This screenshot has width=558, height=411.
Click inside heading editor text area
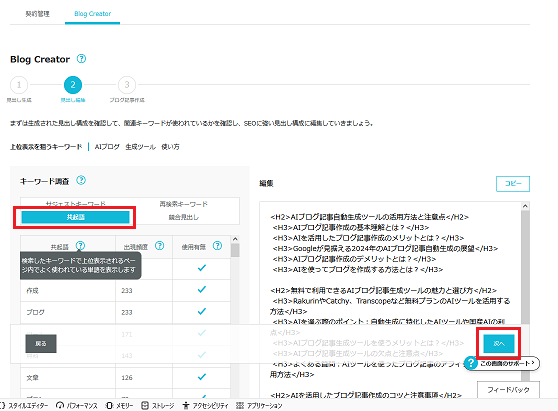390,300
